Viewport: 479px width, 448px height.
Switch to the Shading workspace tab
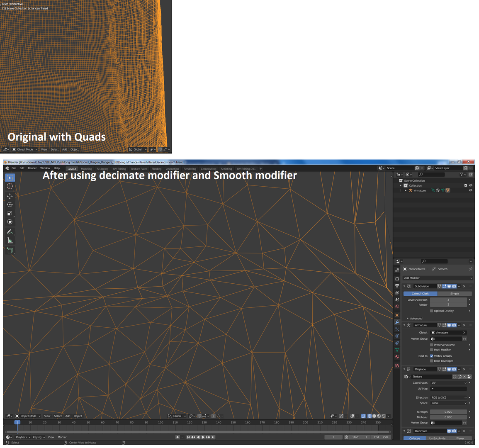click(156, 169)
